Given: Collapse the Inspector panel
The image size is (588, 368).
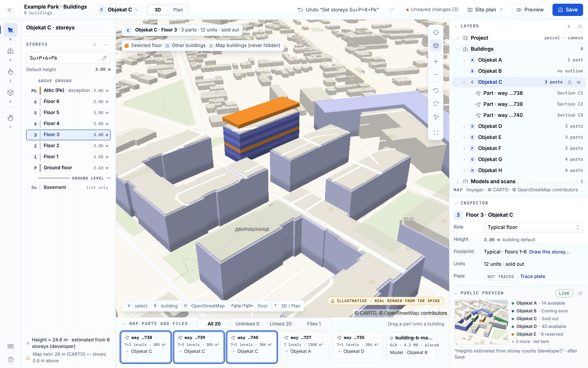Looking at the screenshot, I should (456, 203).
